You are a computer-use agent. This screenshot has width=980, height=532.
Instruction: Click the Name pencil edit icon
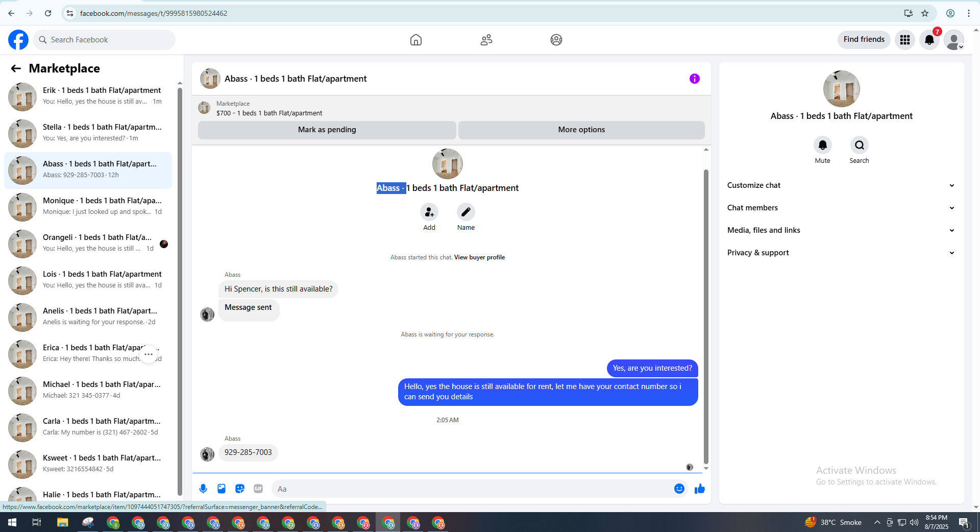pyautogui.click(x=466, y=212)
